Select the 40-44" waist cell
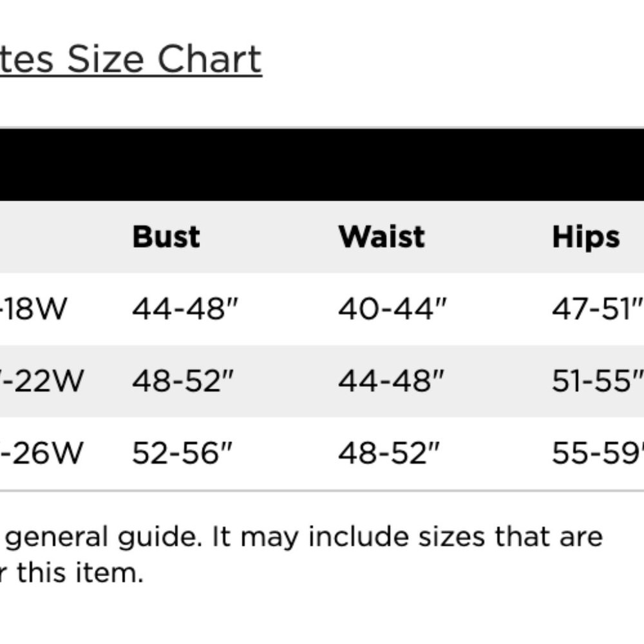 click(x=392, y=309)
